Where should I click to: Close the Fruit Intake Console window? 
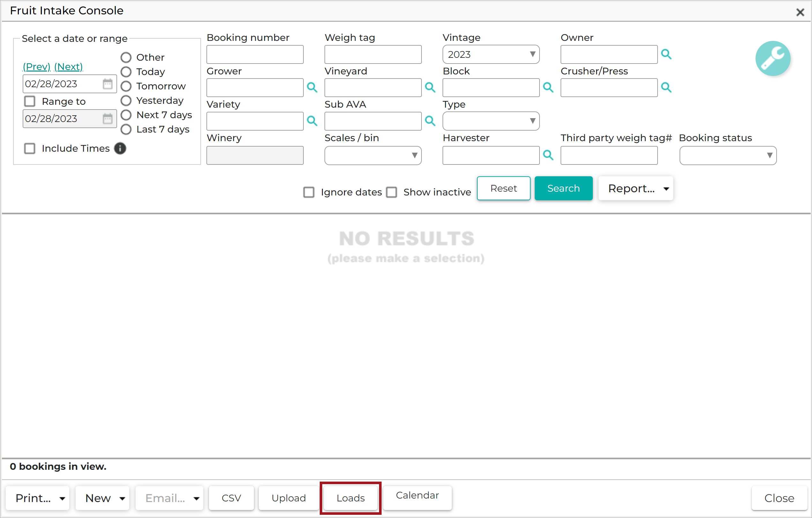click(800, 12)
